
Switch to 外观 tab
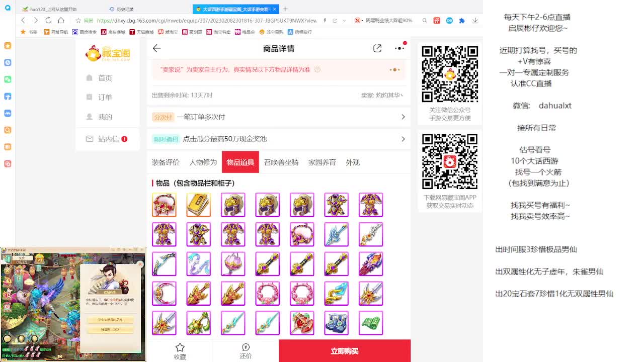353,162
